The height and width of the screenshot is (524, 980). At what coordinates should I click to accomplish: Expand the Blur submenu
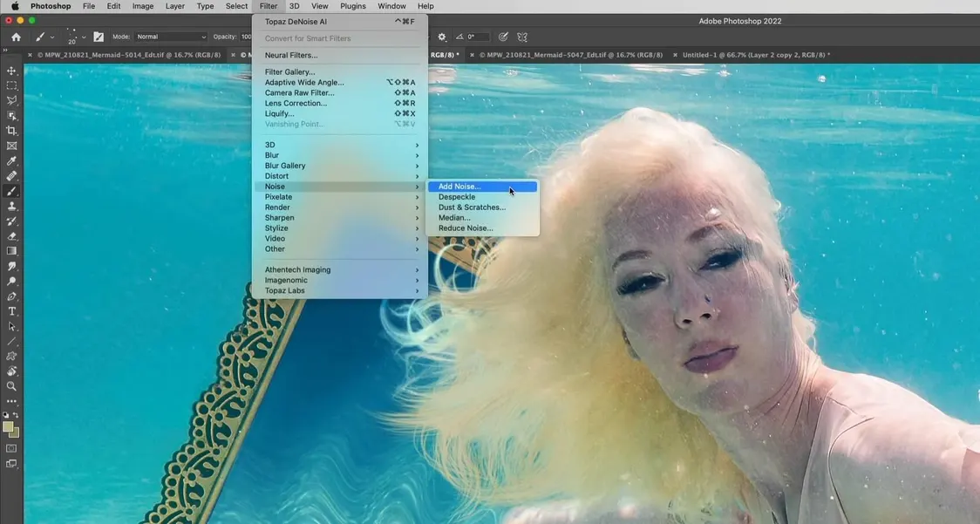[x=341, y=155]
